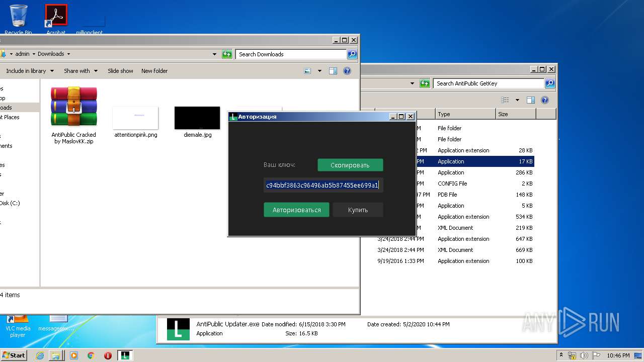Click the help icon in AntiPublic GetKey window
Viewport: 644px width, 362px height.
[544, 100]
